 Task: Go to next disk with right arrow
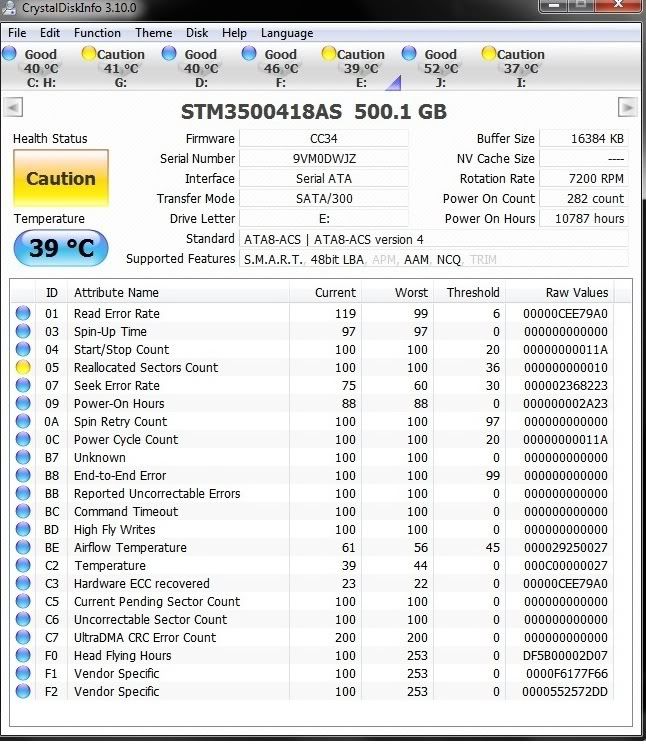(627, 108)
